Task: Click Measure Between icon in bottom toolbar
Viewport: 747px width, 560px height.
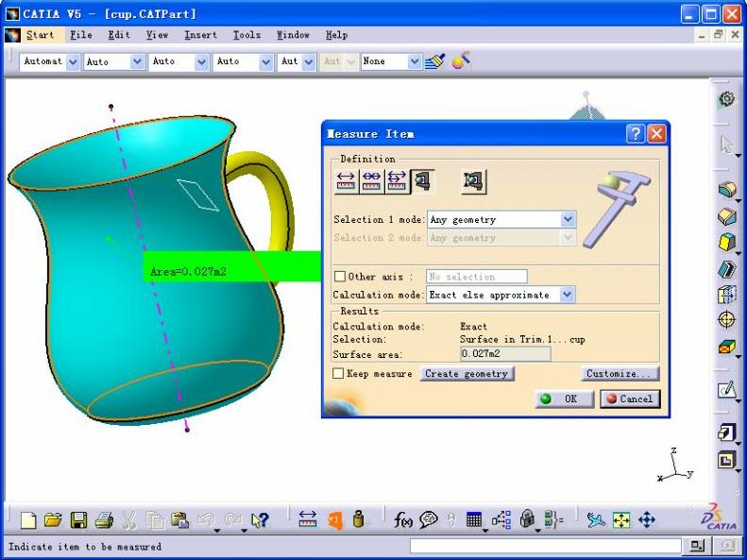Action: (308, 519)
